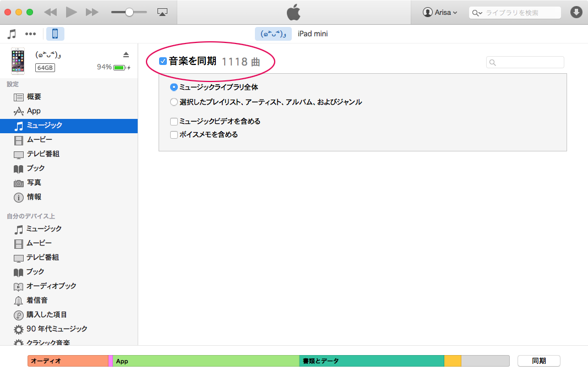Click the オーディオ storage bar segment
The height and width of the screenshot is (376, 588).
68,361
